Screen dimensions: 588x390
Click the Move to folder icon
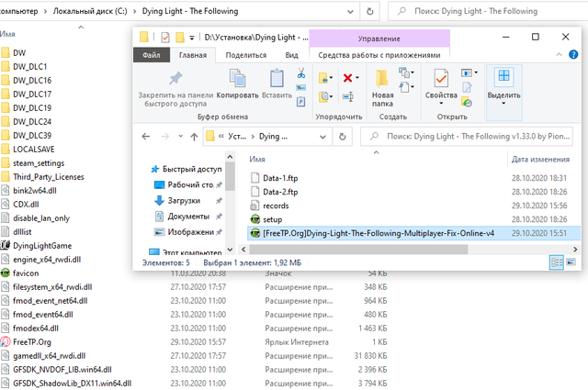coord(323,78)
